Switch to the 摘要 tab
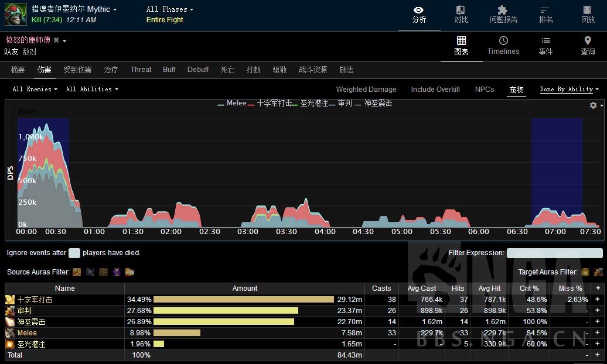 point(18,70)
